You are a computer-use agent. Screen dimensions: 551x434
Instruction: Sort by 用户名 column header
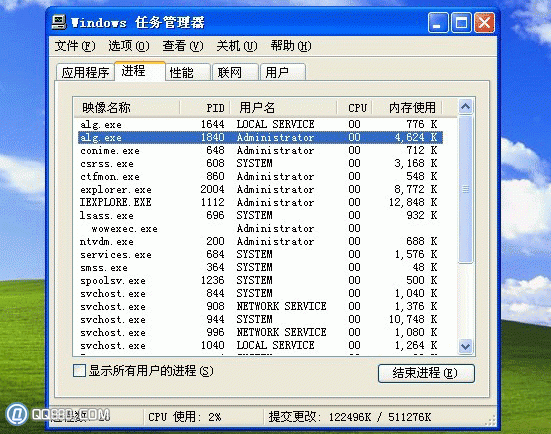[x=284, y=107]
